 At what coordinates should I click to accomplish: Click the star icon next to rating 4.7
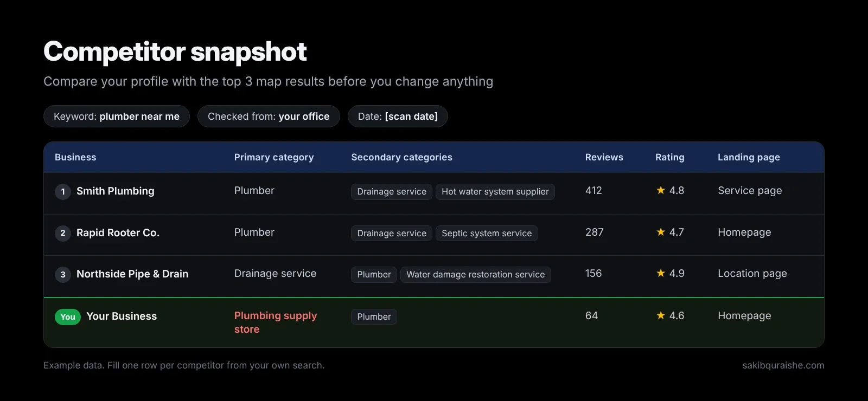(x=661, y=232)
